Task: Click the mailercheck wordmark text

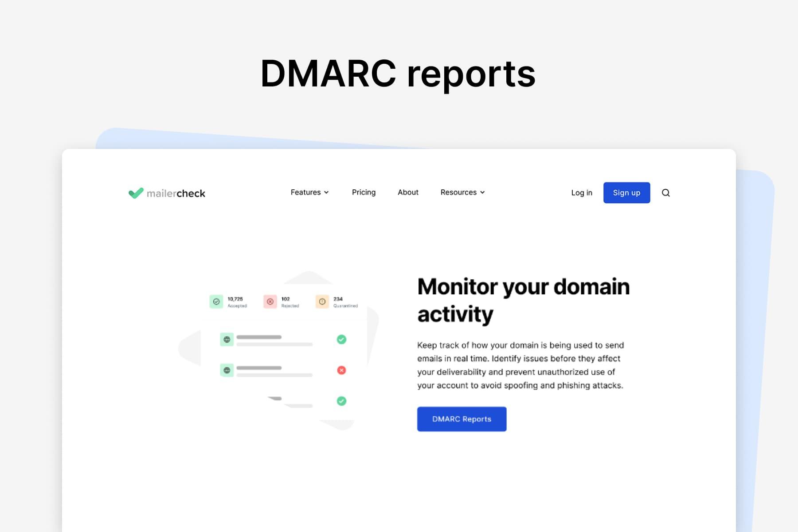Action: click(176, 194)
